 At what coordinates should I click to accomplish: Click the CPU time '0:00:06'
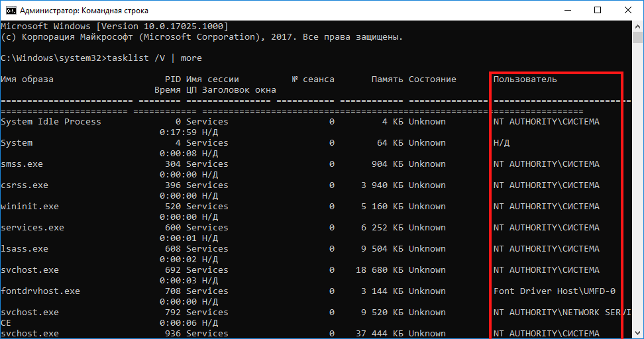click(x=178, y=323)
